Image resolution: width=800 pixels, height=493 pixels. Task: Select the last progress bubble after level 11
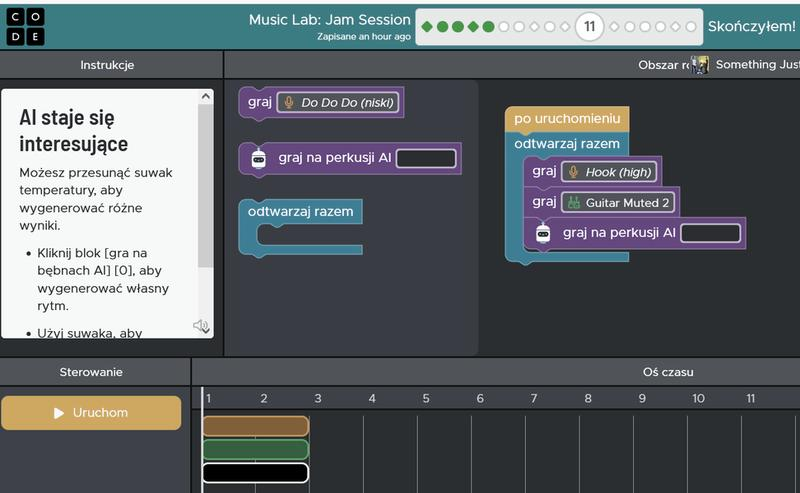click(x=690, y=27)
